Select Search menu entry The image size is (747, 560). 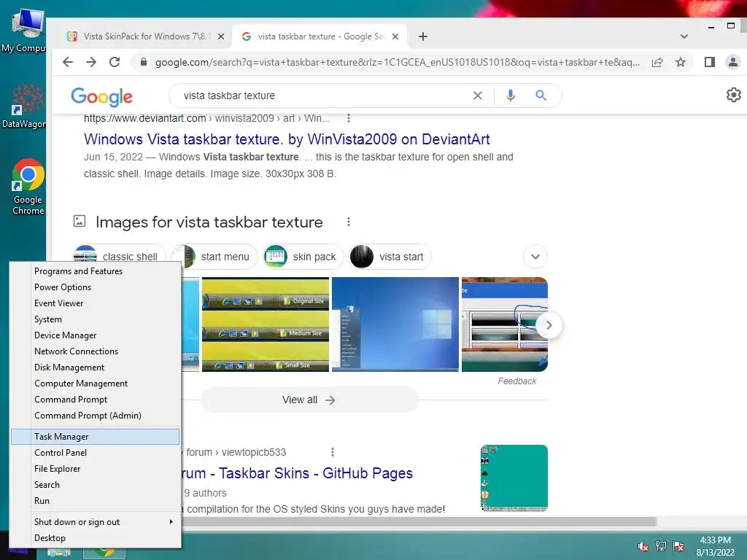pos(96,485)
